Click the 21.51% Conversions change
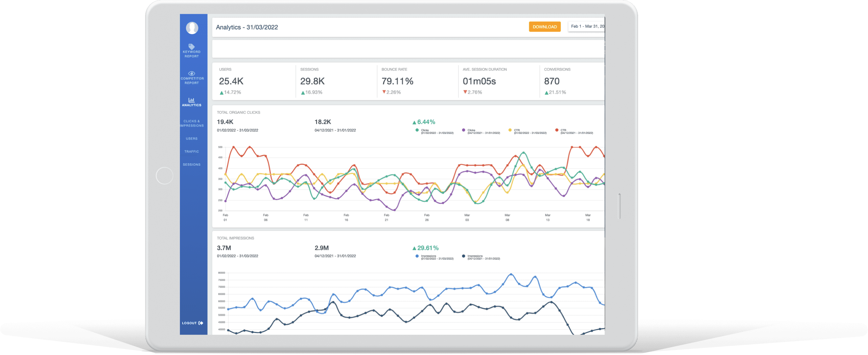Viewport: 868px width, 355px height. click(x=557, y=92)
